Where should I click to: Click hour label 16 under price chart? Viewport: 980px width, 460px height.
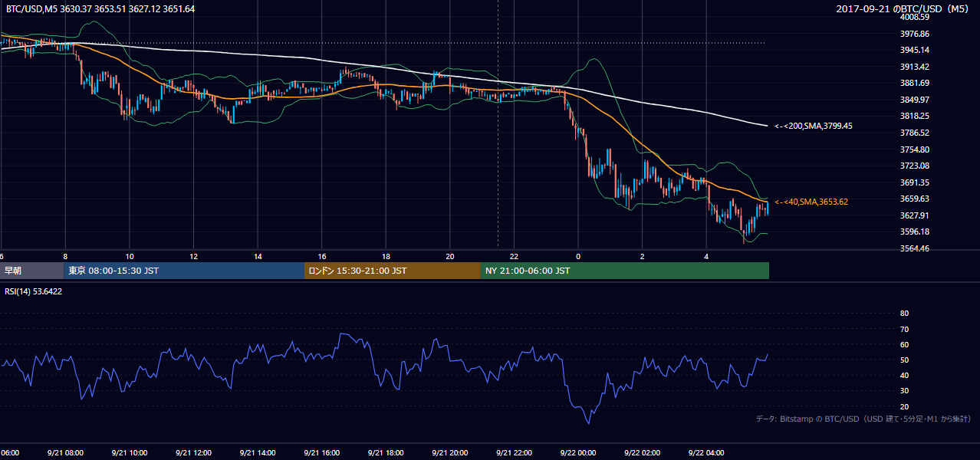(322, 256)
